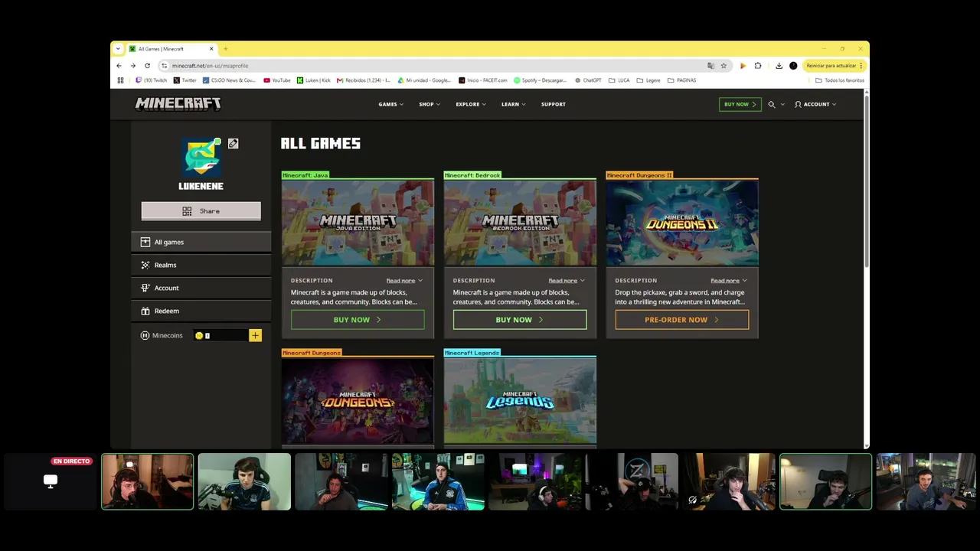Viewport: 980px width, 551px height.
Task: Open the FACEIT.com bookmark
Action: point(483,80)
